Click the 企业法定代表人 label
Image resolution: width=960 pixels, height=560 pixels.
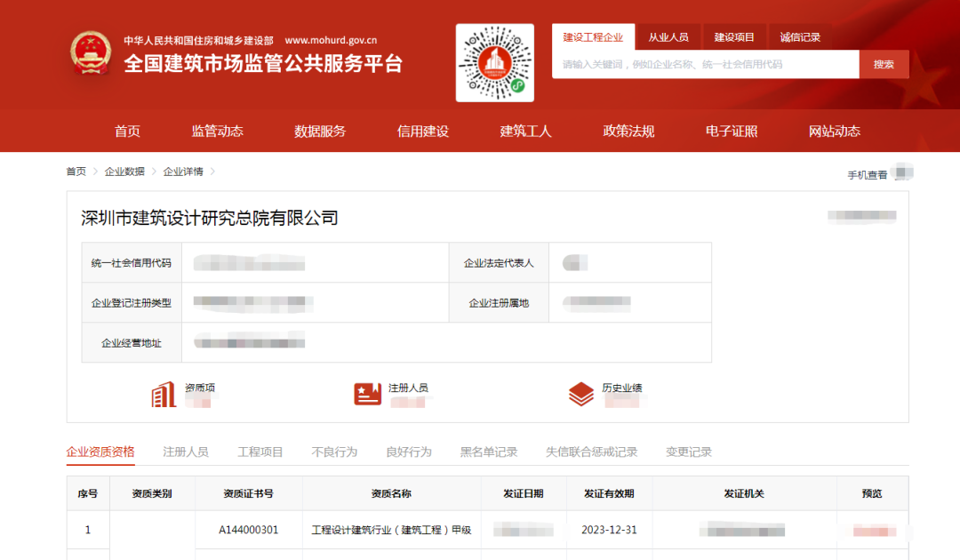click(x=499, y=263)
